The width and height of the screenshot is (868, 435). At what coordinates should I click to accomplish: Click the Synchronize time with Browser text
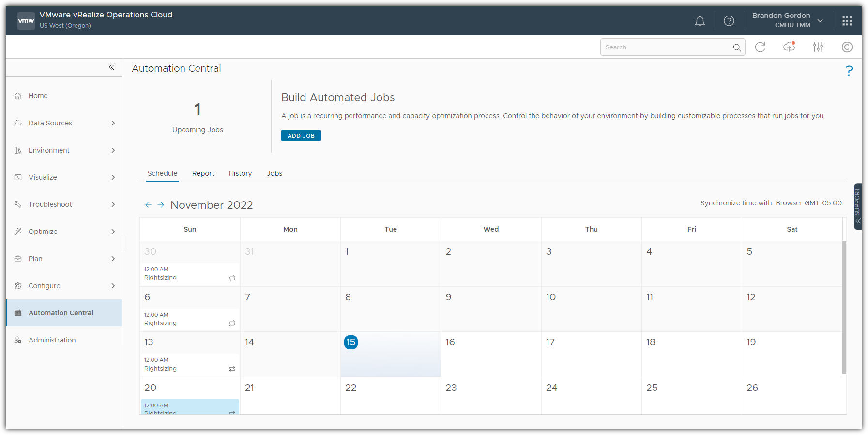coord(771,203)
